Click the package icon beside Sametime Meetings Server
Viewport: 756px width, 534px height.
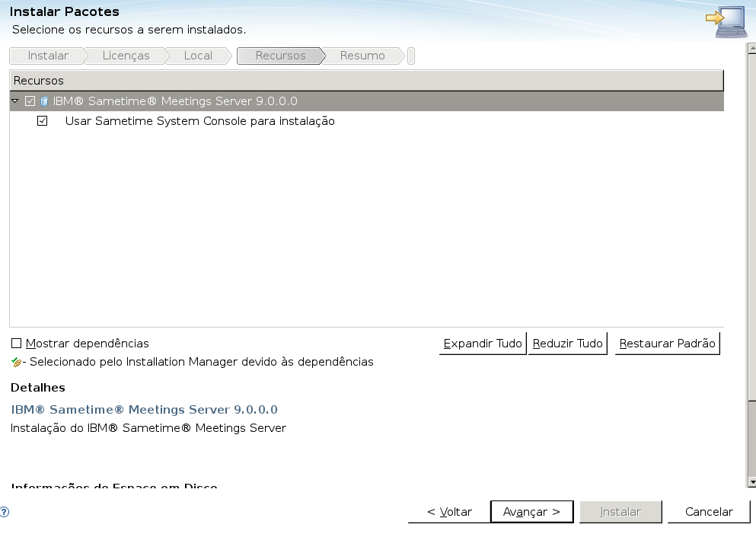(x=44, y=101)
